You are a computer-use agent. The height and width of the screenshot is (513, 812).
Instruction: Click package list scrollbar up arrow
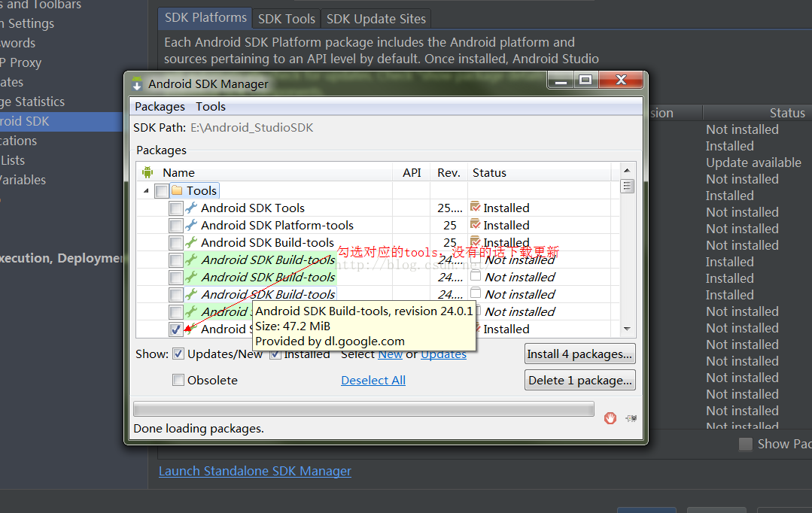pos(627,170)
